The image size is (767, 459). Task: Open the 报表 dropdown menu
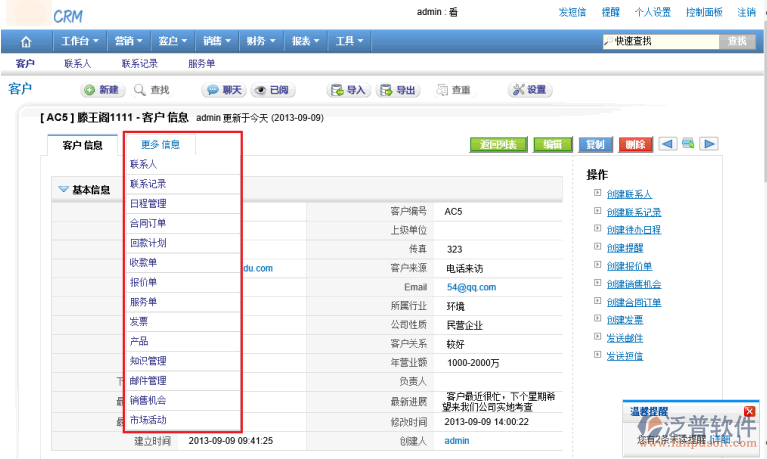[305, 41]
